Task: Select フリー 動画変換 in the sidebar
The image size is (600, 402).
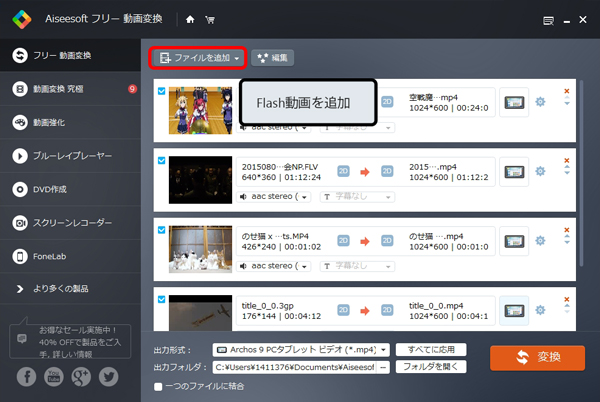Action: (70, 55)
